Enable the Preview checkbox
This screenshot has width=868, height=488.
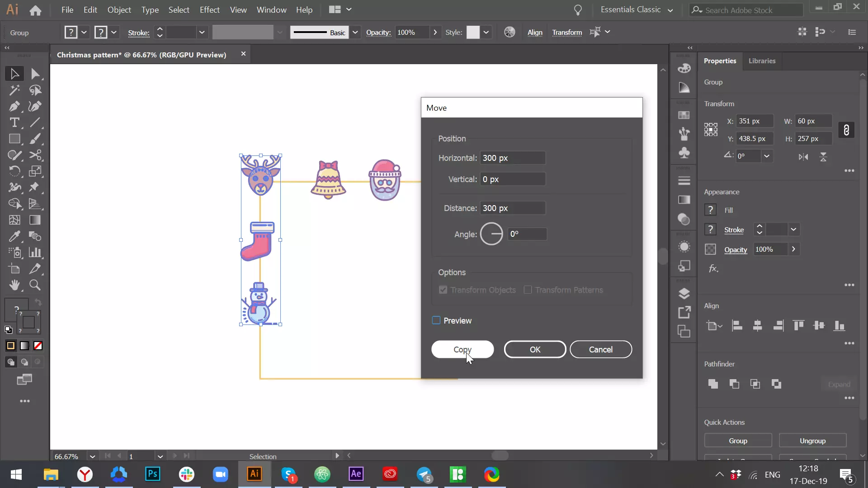tap(436, 320)
